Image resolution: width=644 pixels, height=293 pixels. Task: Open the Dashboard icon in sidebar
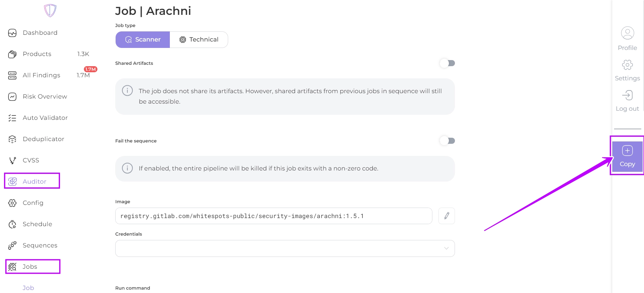tap(12, 33)
